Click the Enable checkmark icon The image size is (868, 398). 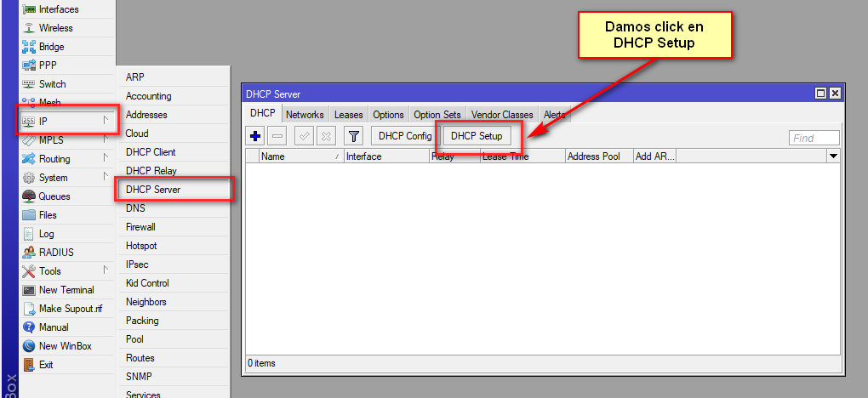click(x=304, y=136)
